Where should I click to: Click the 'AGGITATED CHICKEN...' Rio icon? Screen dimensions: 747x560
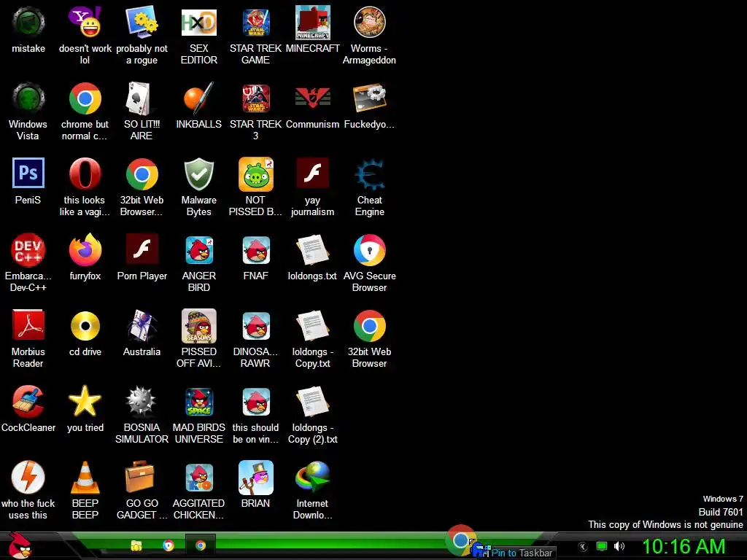point(198,477)
